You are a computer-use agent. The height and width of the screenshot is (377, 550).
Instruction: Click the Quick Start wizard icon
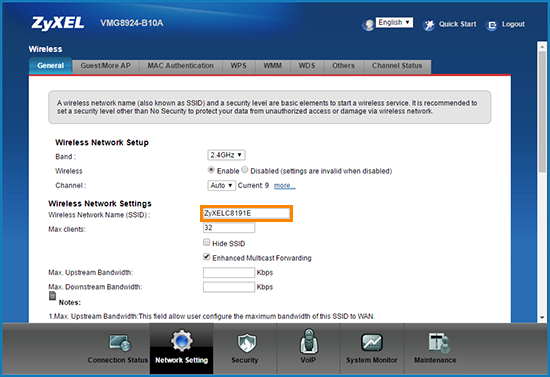tap(428, 25)
